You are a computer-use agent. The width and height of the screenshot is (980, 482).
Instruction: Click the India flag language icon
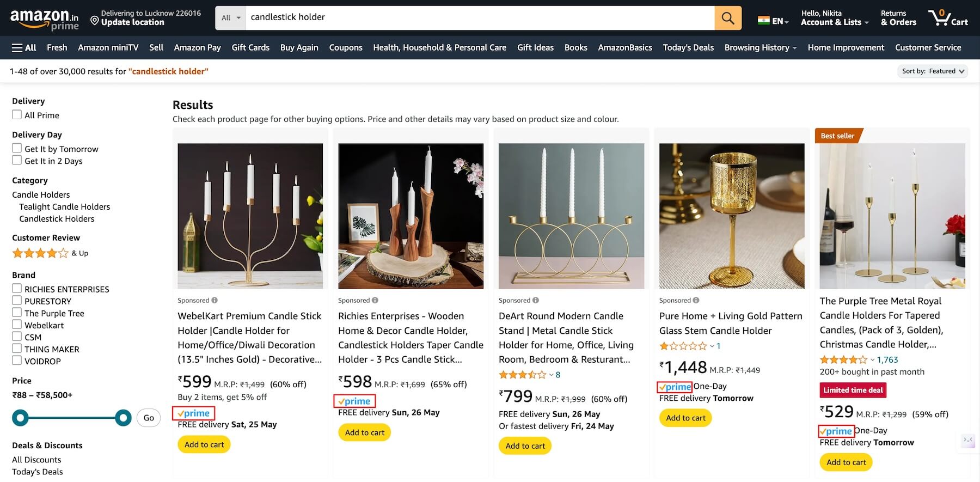763,21
